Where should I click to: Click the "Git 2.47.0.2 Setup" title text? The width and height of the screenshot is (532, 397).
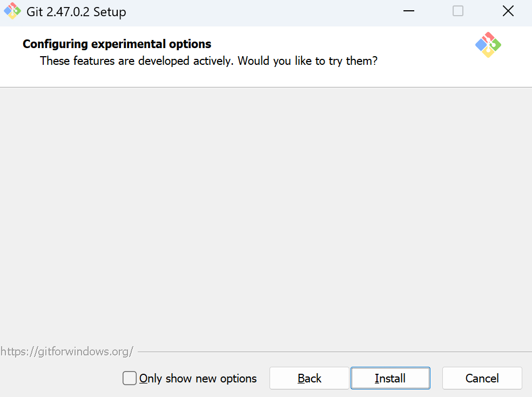click(x=76, y=12)
